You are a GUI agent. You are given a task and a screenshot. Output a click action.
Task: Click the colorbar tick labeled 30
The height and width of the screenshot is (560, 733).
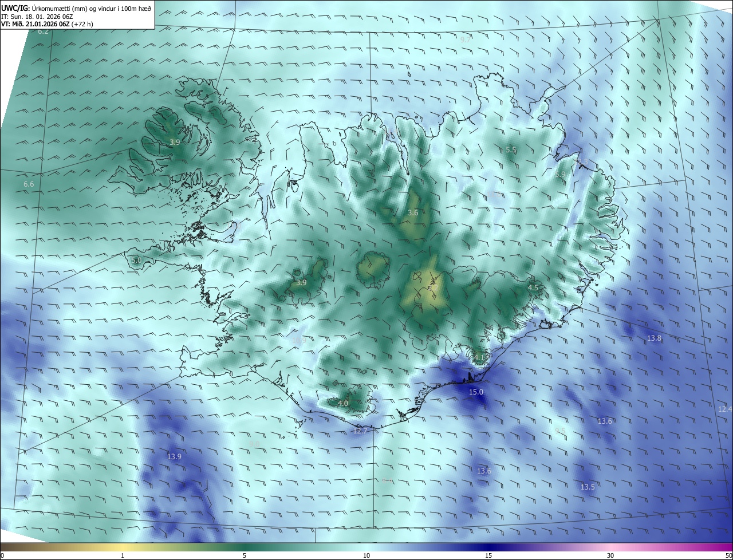610,555
